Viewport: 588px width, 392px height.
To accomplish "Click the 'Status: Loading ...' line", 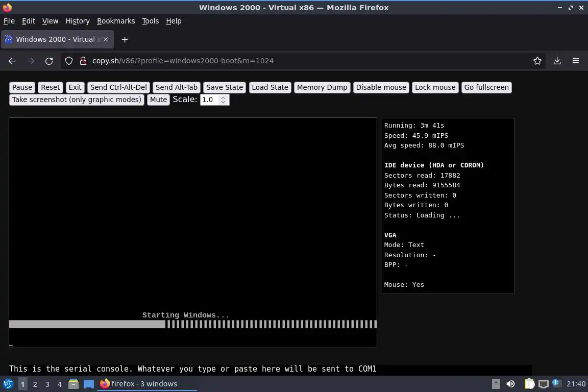I will (x=422, y=215).
